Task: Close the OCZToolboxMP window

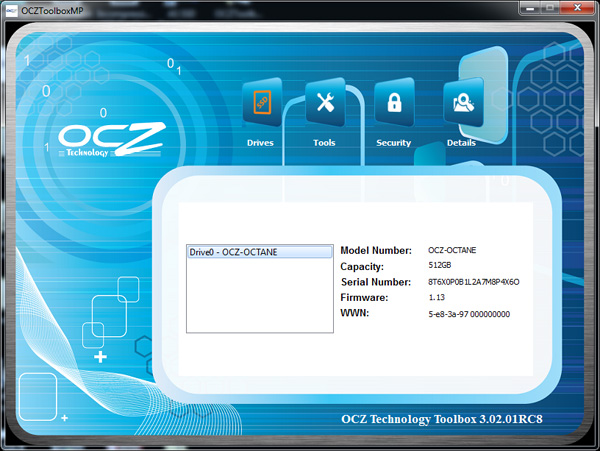Action: click(578, 8)
